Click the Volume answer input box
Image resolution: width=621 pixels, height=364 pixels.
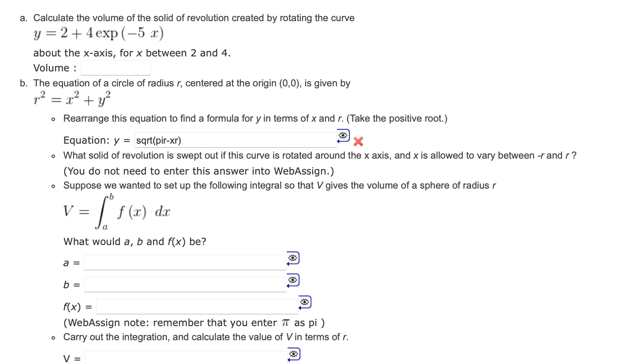point(116,67)
